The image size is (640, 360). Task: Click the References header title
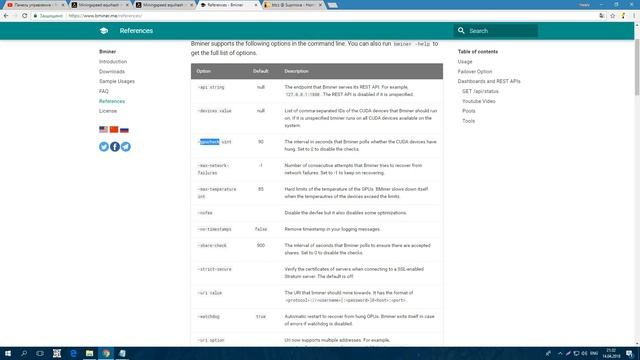pyautogui.click(x=136, y=31)
